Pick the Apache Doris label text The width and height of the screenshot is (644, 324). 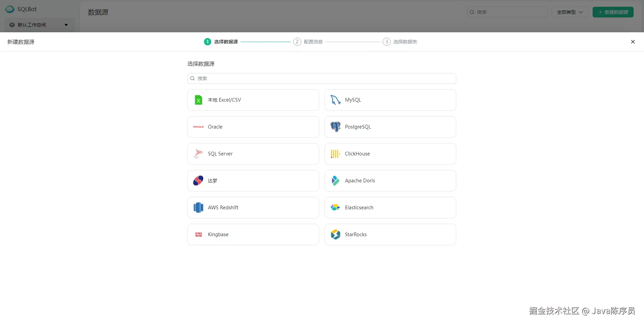360,181
